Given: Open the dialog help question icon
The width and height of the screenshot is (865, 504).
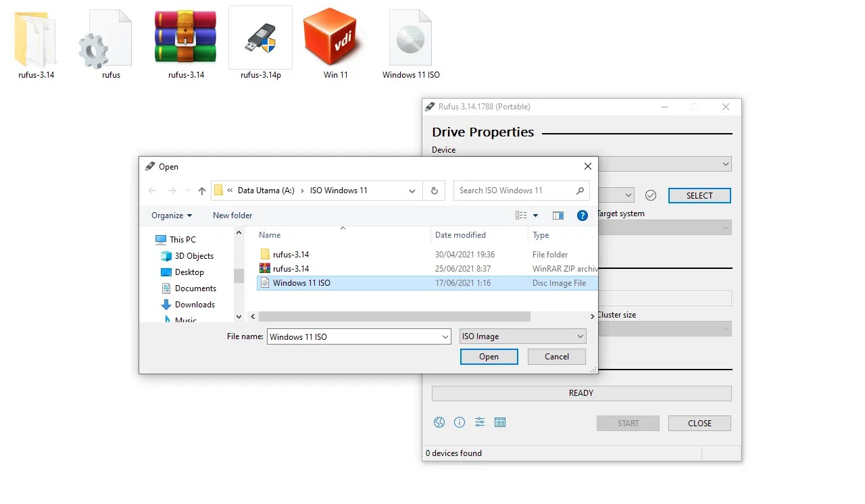Looking at the screenshot, I should pos(582,216).
